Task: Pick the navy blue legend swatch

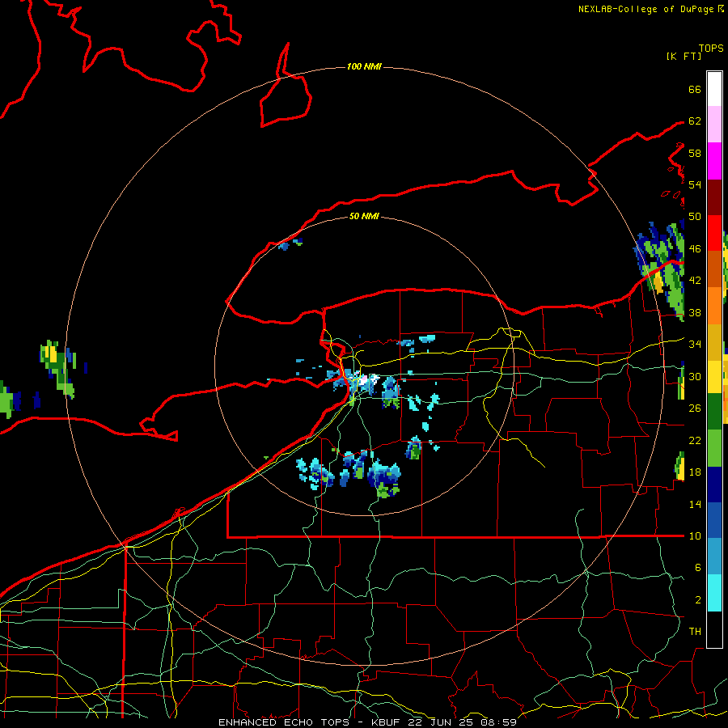Action: 714,485
